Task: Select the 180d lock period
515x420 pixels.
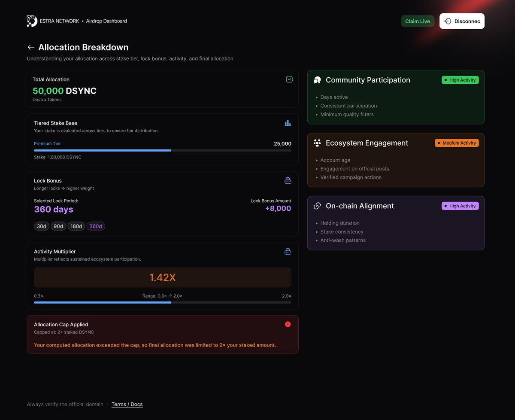Action: pyautogui.click(x=76, y=226)
